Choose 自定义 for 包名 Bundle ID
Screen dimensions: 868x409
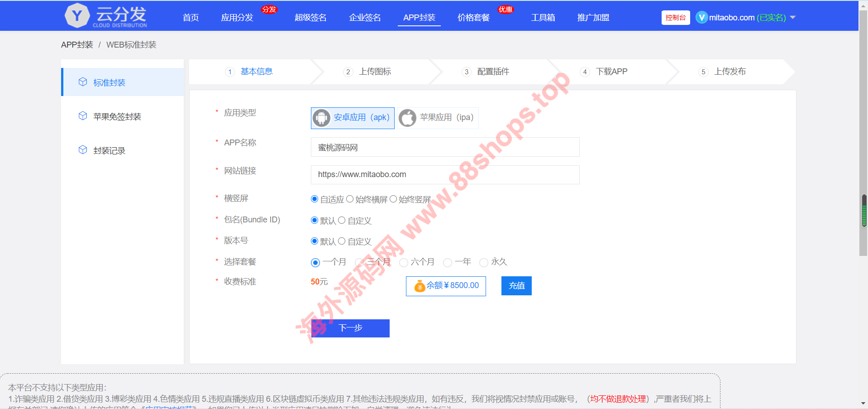(342, 221)
